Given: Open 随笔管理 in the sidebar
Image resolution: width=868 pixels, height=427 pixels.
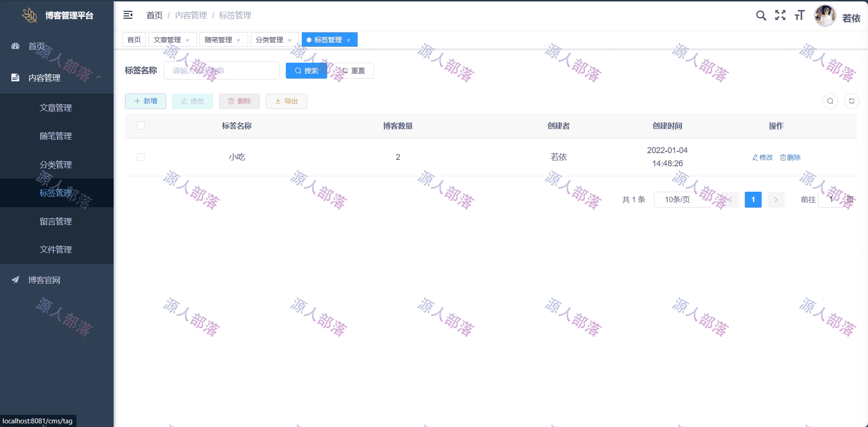Looking at the screenshot, I should (x=57, y=136).
